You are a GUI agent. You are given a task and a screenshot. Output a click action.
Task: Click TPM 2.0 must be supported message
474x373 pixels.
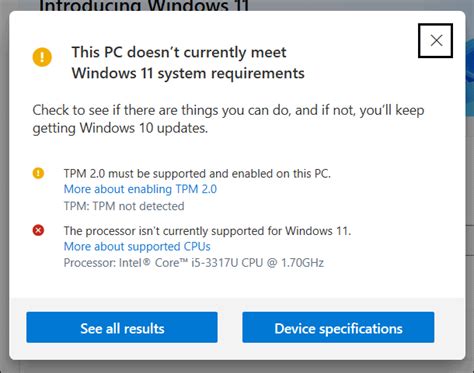[197, 173]
